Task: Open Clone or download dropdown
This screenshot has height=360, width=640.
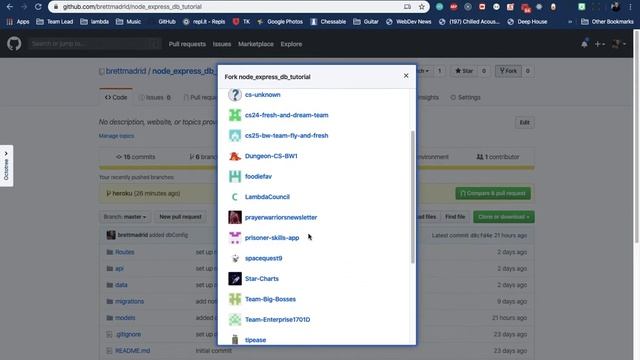Action: [x=504, y=217]
